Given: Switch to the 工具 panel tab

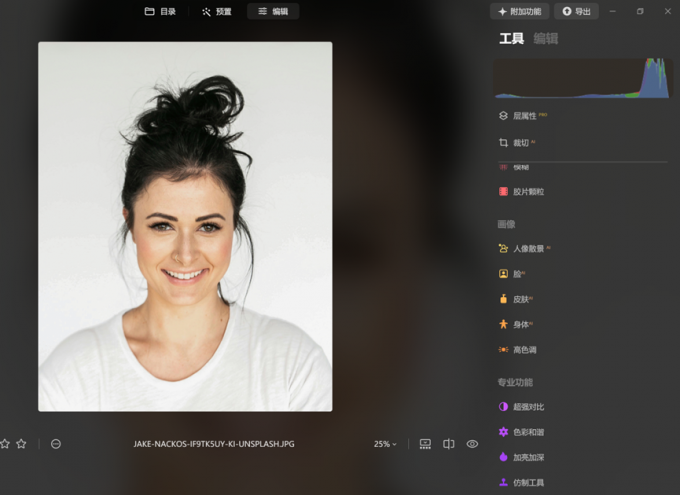Looking at the screenshot, I should (511, 39).
